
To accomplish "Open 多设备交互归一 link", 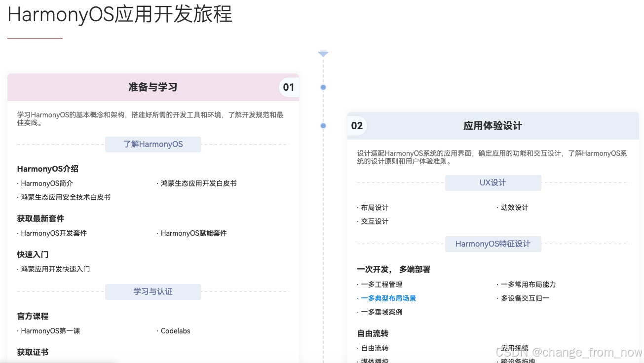I will point(525,298).
